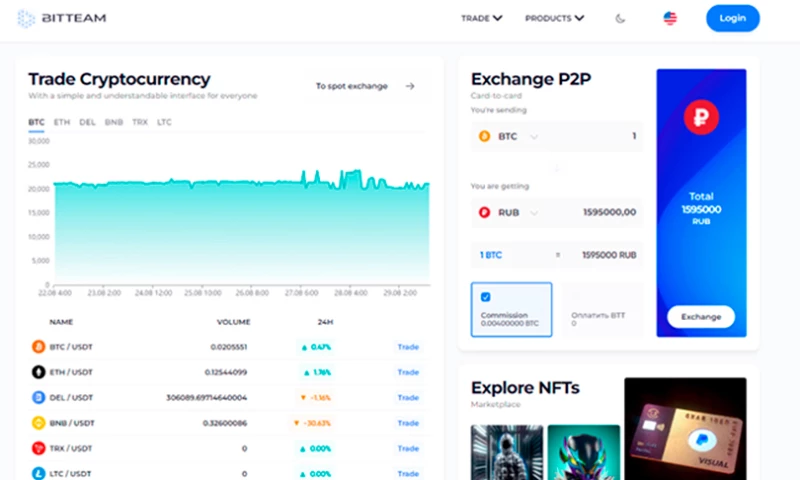The width and height of the screenshot is (800, 480).
Task: Click the 0.47% change for BTC / USDT
Action: point(316,347)
